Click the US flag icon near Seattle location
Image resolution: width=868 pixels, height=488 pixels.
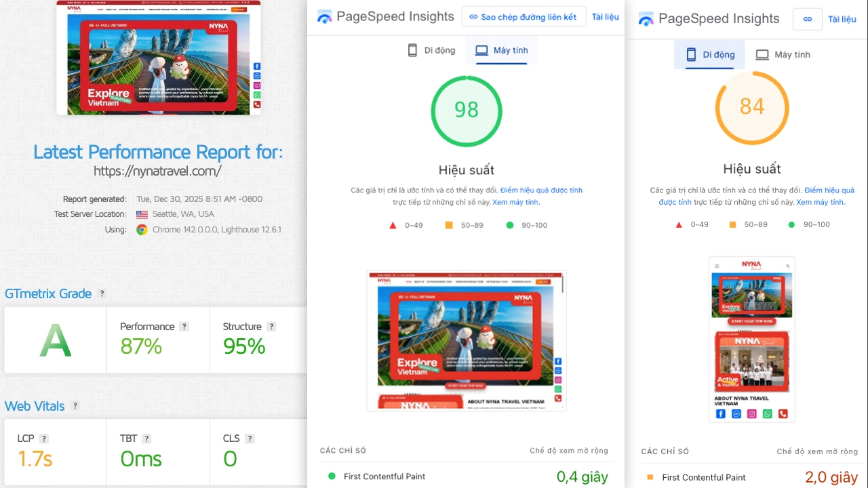click(x=140, y=213)
